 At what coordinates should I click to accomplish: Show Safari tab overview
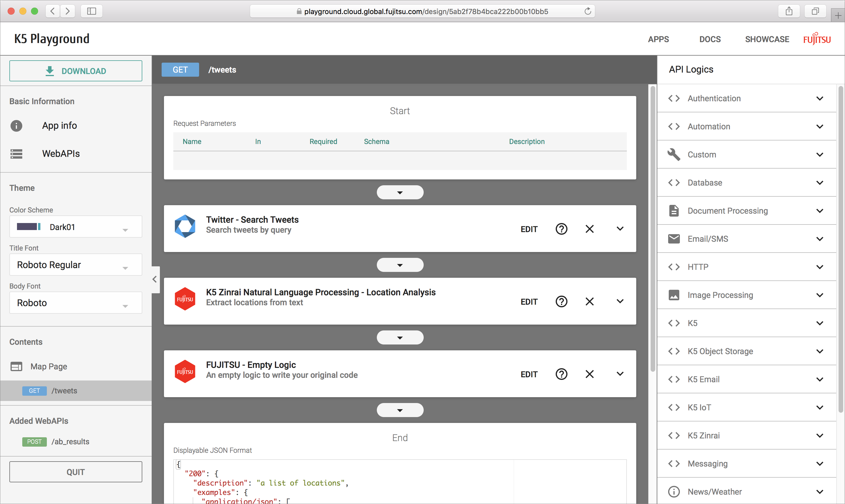[815, 11]
